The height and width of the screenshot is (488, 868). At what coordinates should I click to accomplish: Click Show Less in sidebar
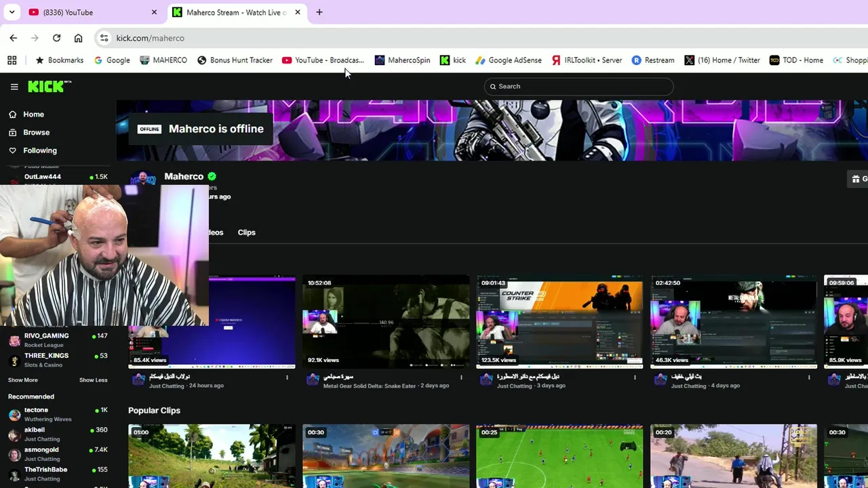point(93,380)
